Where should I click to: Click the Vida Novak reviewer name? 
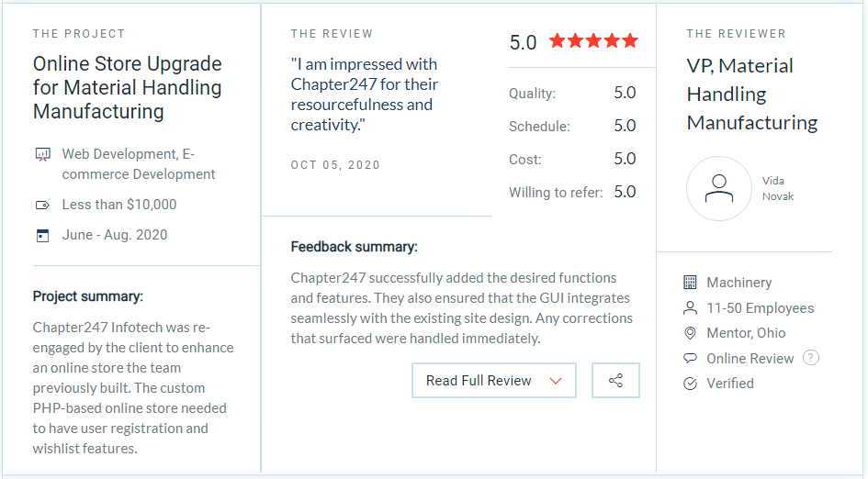coord(777,189)
